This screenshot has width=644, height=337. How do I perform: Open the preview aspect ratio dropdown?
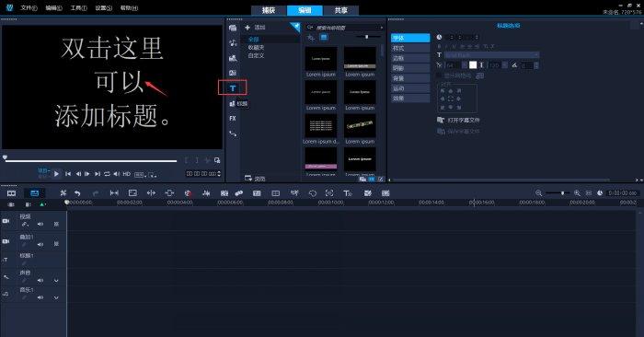pyautogui.click(x=140, y=174)
